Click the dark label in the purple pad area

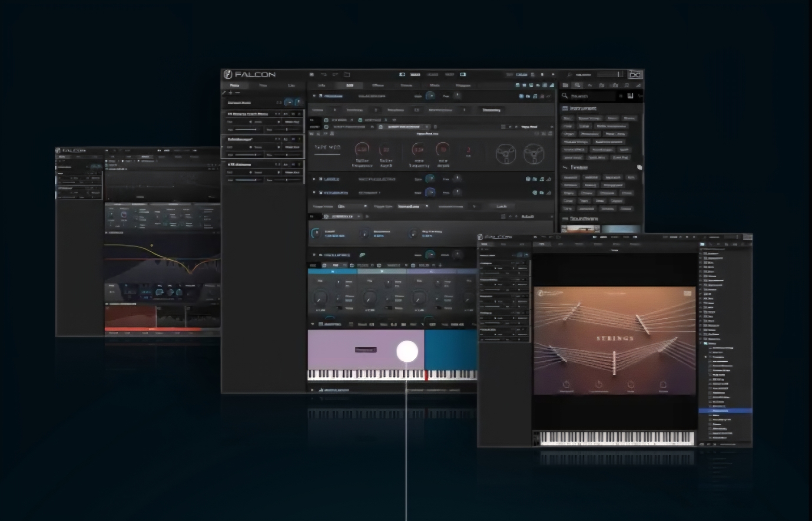[x=366, y=350]
